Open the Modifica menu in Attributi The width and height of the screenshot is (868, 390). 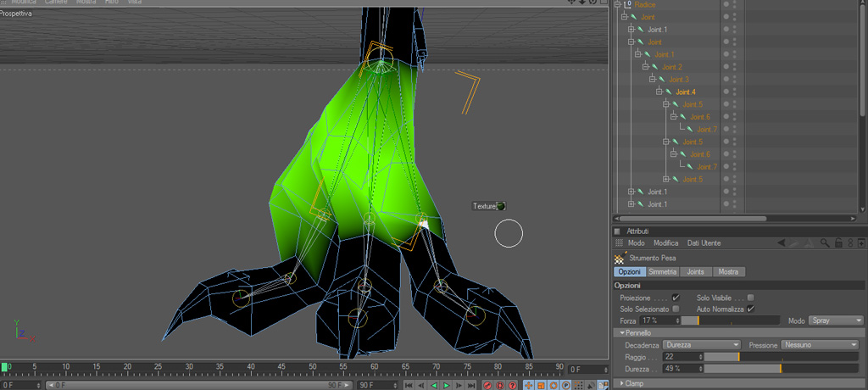[666, 243]
